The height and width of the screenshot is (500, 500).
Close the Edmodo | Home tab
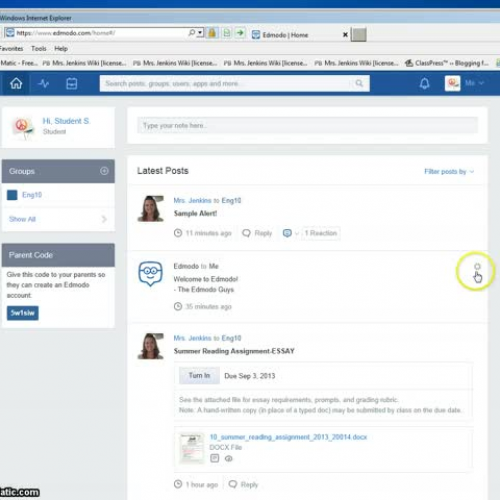pyautogui.click(x=345, y=35)
